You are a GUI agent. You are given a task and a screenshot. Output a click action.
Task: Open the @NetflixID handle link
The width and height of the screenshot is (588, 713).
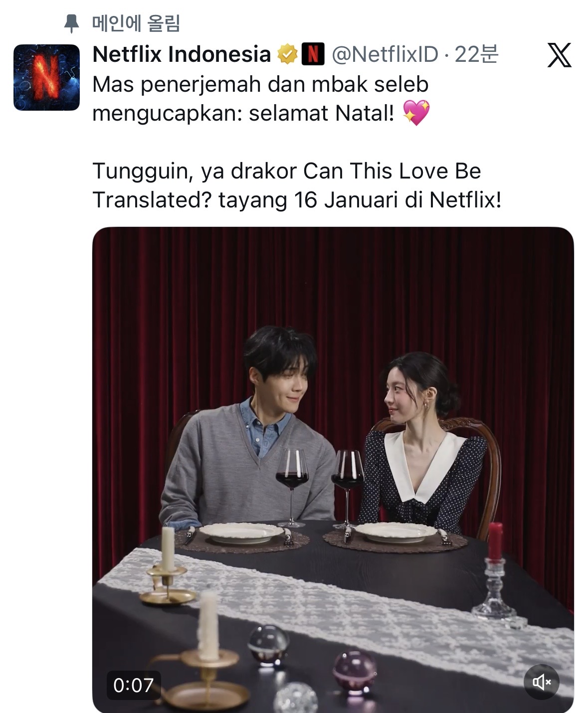(x=385, y=54)
